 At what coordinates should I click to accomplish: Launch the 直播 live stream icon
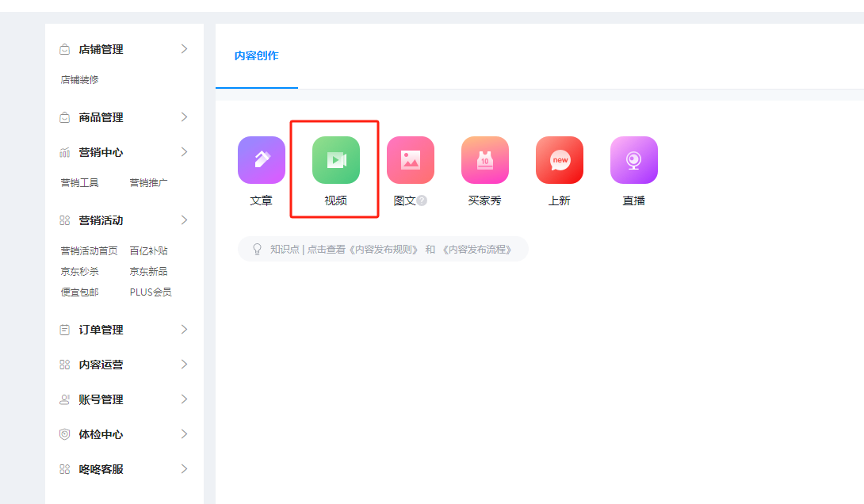pyautogui.click(x=633, y=160)
